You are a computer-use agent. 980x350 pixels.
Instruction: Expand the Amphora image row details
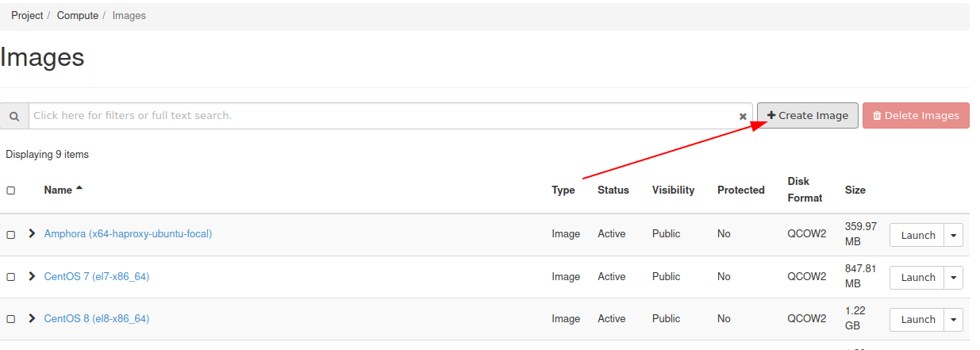tap(33, 234)
